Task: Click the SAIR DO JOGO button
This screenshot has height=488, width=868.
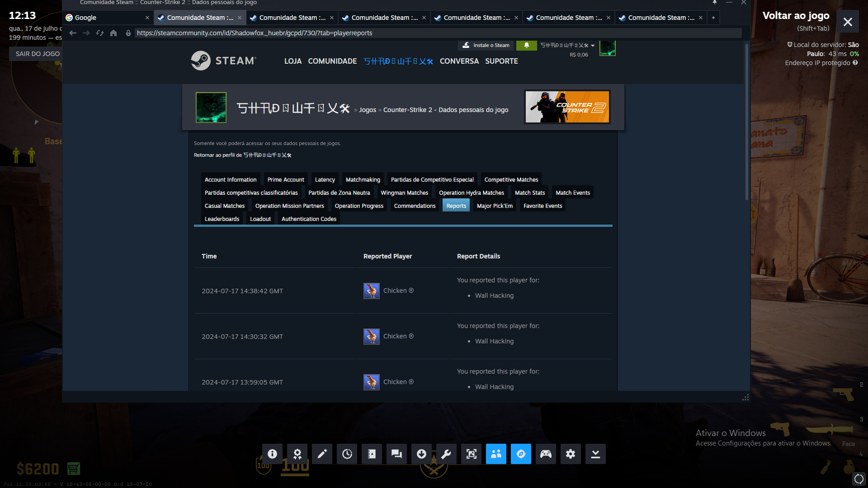Action: coord(37,54)
